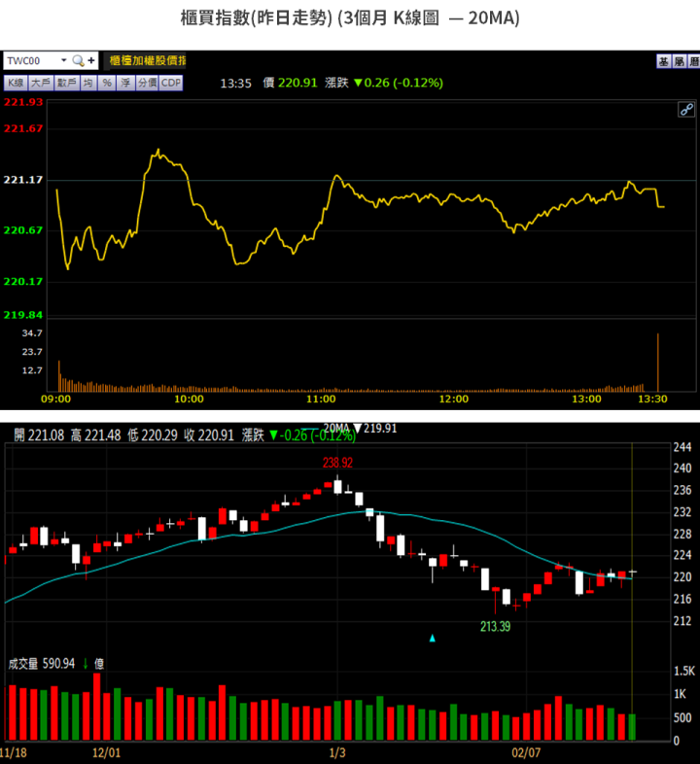This screenshot has height=764, width=700.
Task: Open the 分價 price distribution button
Action: pyautogui.click(x=147, y=83)
